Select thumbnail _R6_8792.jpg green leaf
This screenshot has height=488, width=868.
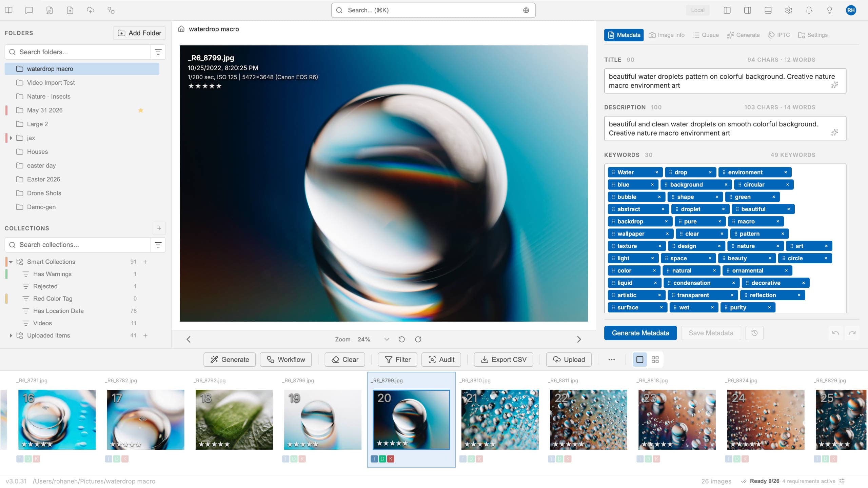(x=234, y=420)
